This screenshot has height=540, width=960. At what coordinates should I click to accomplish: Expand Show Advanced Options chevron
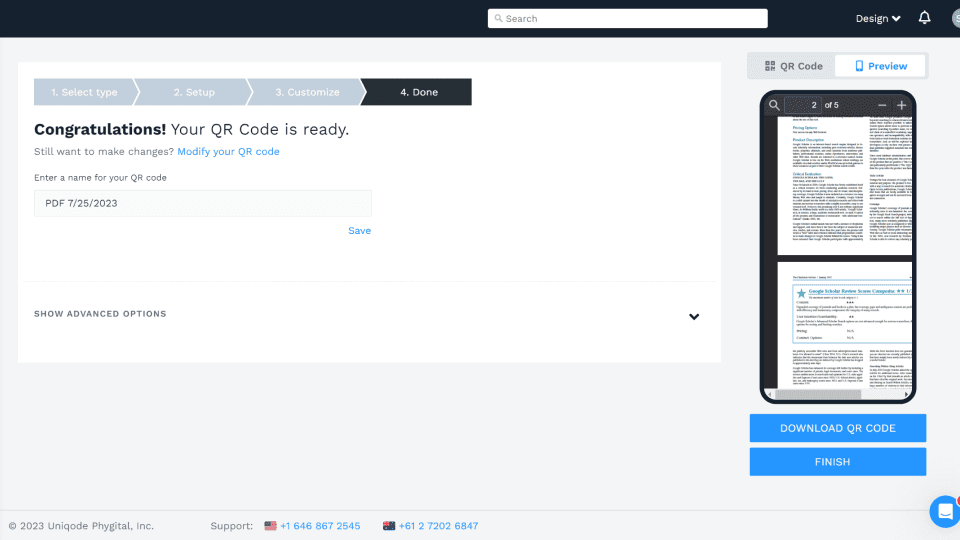(694, 317)
